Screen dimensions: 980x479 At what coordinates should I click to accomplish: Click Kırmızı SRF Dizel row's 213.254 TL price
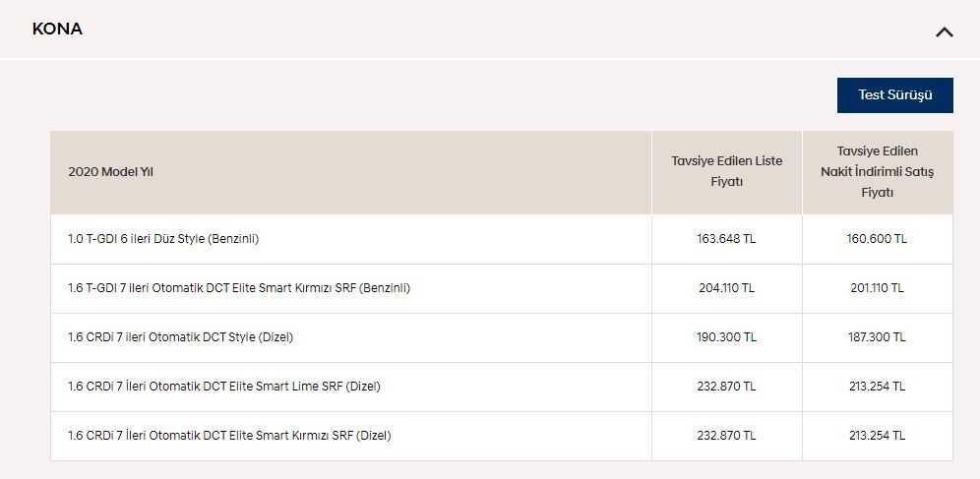[x=877, y=436]
